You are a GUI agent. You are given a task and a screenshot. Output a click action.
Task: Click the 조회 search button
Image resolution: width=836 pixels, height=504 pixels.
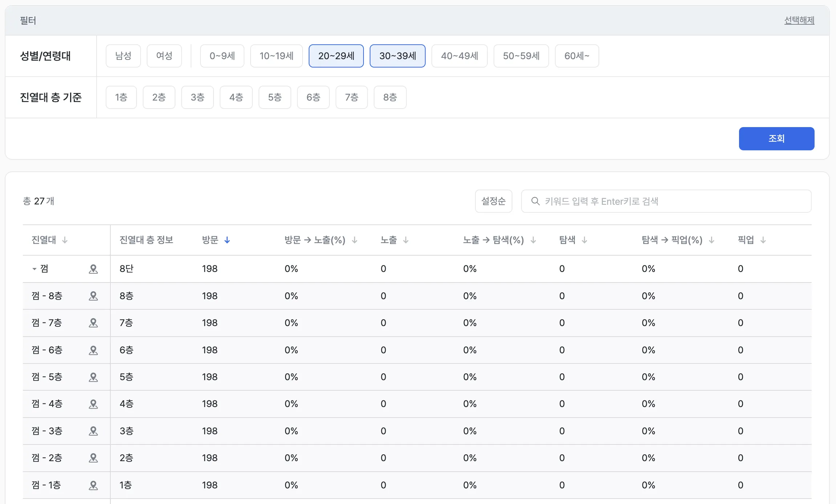click(x=776, y=139)
